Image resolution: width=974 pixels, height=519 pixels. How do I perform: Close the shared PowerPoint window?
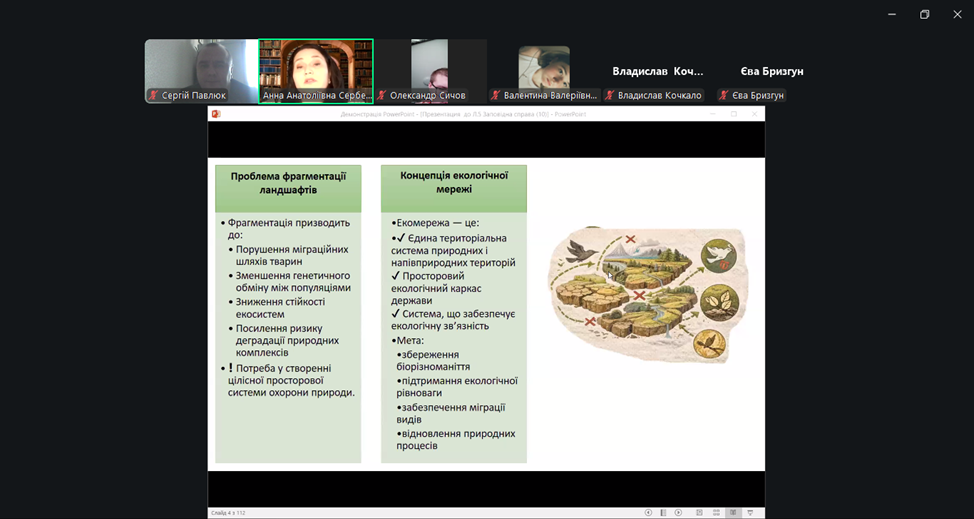click(x=754, y=114)
